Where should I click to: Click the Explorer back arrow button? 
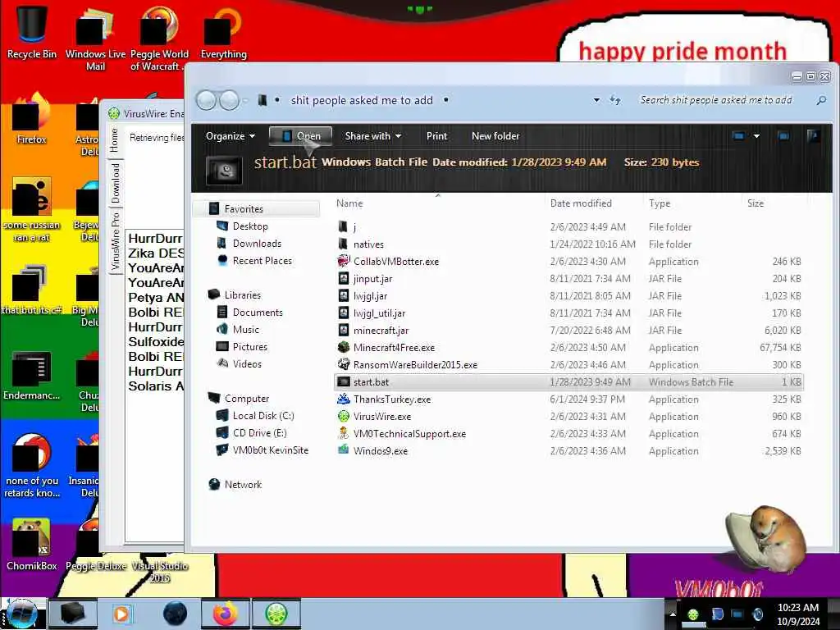click(206, 100)
